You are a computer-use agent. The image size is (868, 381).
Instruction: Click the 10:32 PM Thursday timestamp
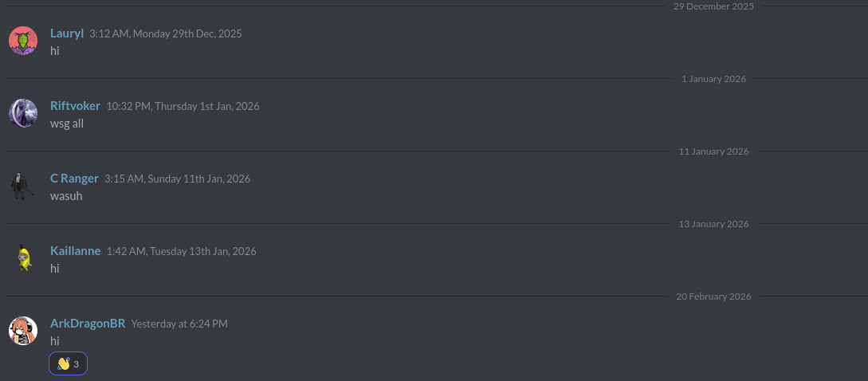(x=183, y=106)
